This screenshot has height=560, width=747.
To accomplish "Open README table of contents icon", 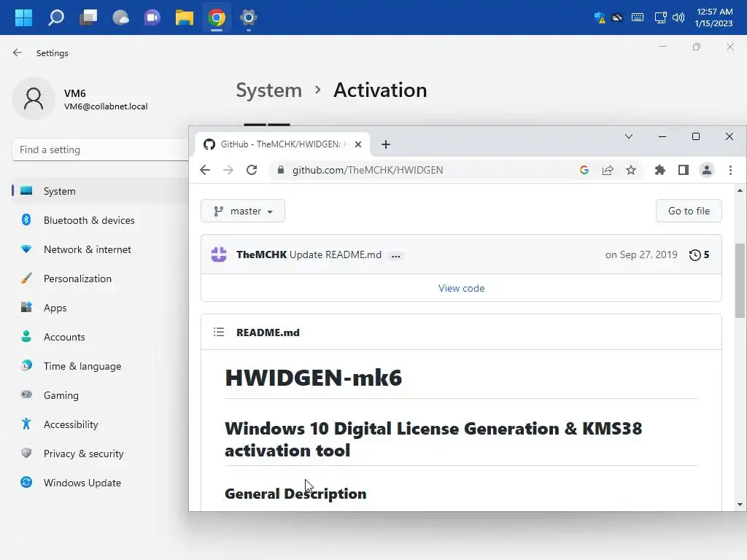I will click(219, 332).
